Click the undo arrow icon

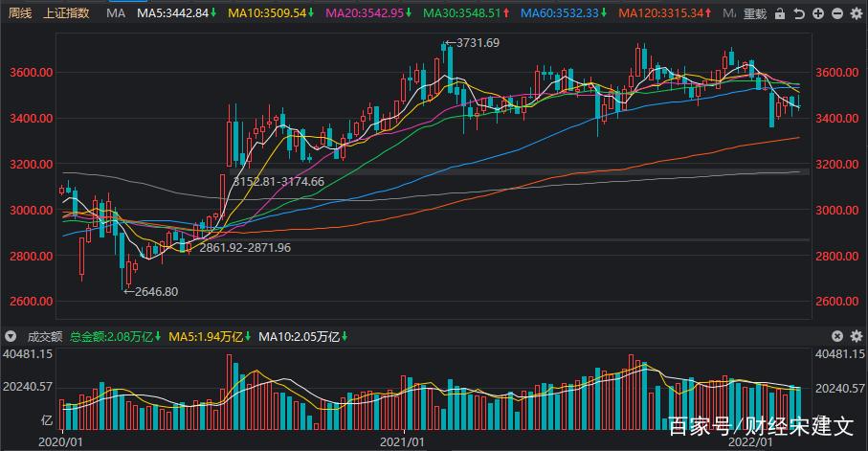[x=800, y=14]
